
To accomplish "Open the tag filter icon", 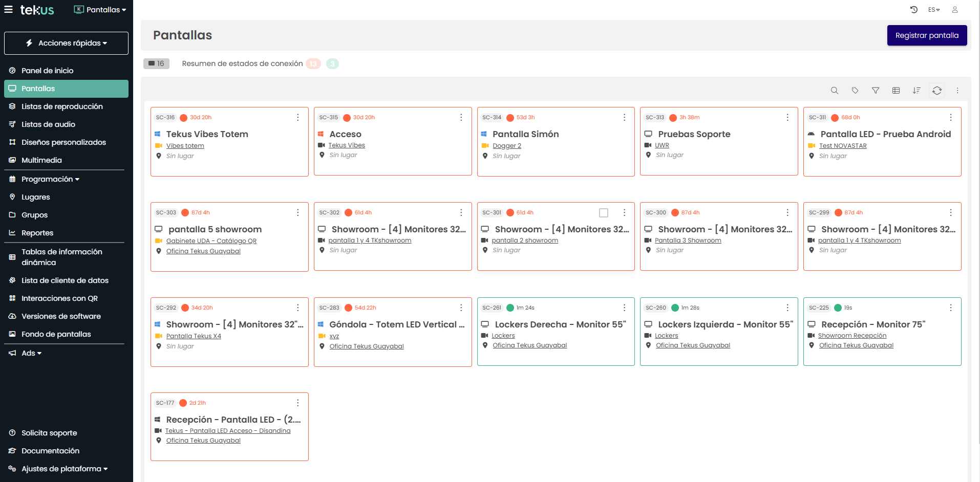I will (855, 91).
